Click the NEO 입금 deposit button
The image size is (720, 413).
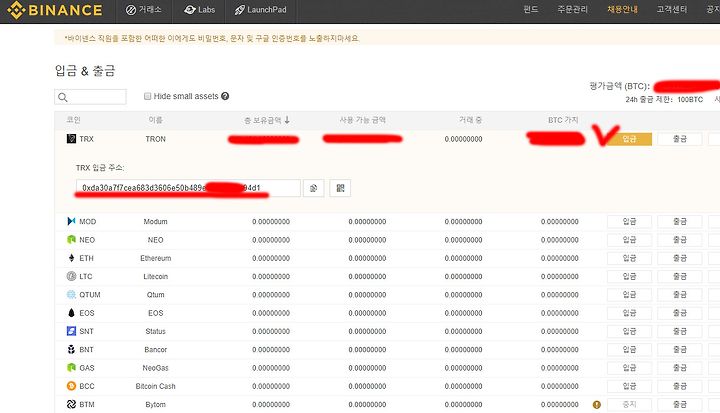pos(629,240)
